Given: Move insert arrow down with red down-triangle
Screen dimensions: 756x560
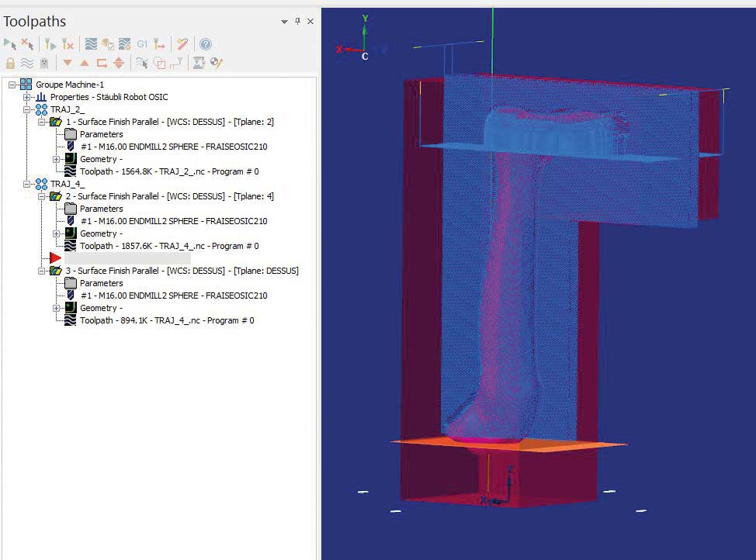Looking at the screenshot, I should click(x=68, y=63).
